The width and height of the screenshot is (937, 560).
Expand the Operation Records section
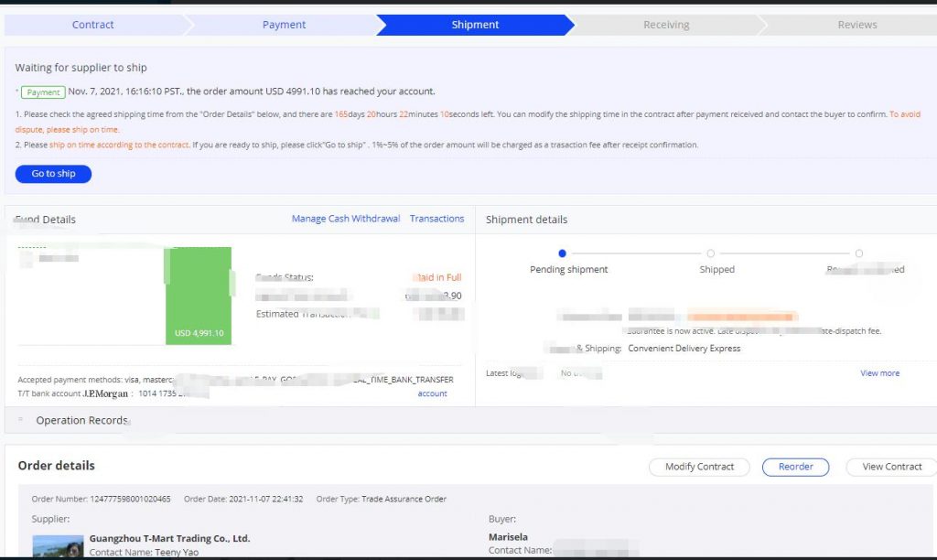point(81,420)
